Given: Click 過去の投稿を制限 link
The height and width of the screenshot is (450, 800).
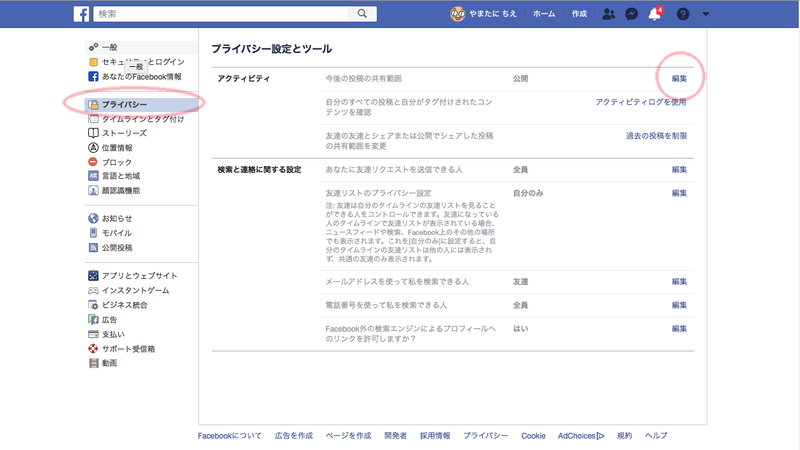Looking at the screenshot, I should pos(655,135).
